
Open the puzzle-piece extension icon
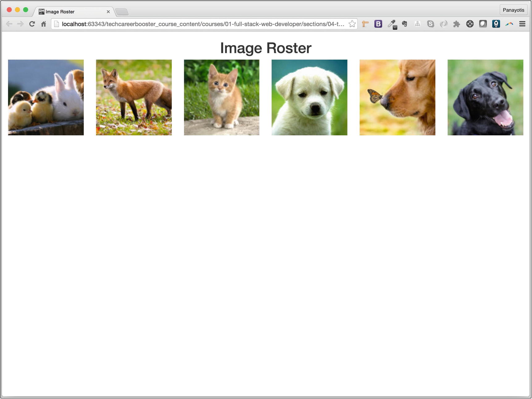click(x=457, y=24)
